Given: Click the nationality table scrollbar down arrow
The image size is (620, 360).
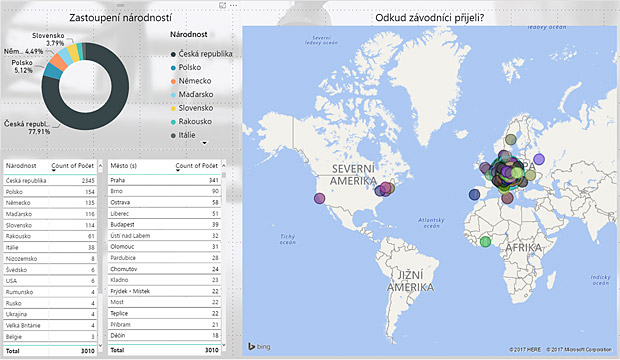Looking at the screenshot, I should tap(100, 345).
